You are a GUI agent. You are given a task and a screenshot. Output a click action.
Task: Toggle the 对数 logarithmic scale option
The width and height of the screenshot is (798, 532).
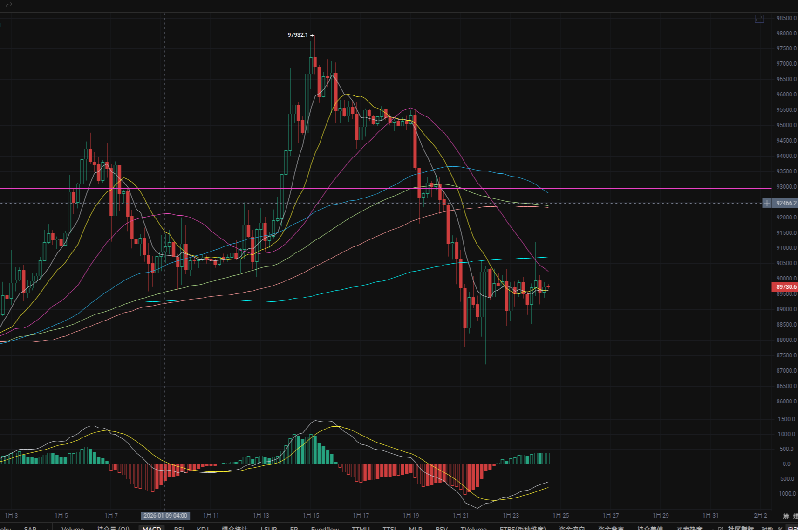tap(767, 529)
